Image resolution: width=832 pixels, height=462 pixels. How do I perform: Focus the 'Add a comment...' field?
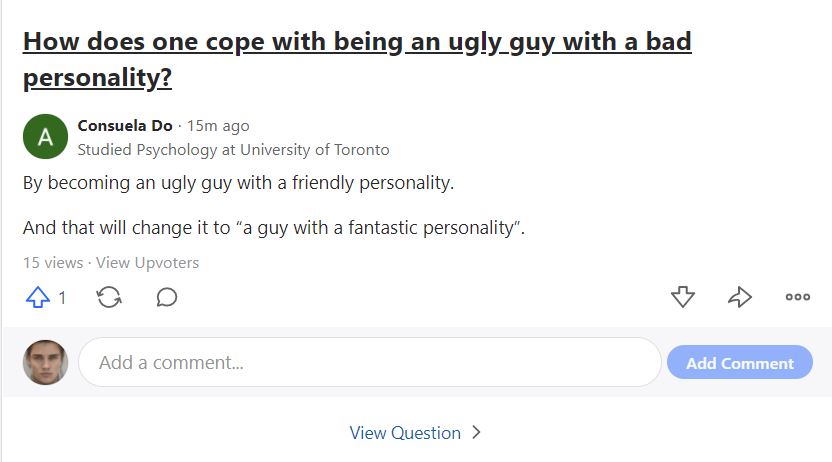pos(370,362)
